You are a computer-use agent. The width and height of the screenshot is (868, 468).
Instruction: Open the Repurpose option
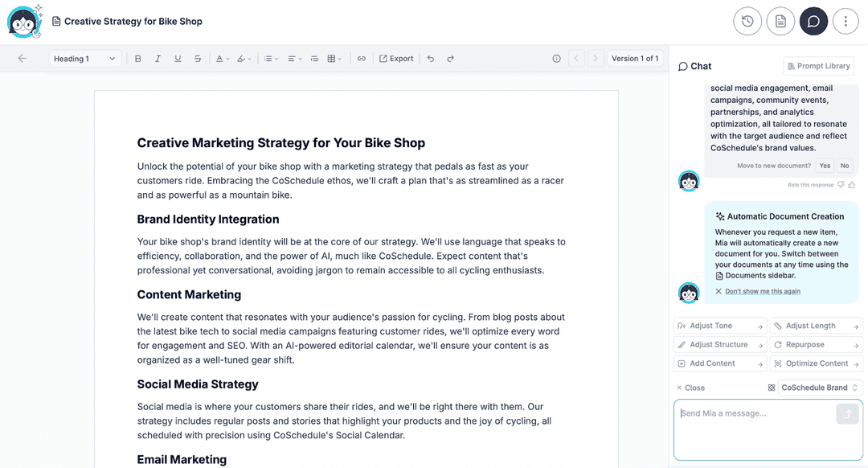[816, 344]
